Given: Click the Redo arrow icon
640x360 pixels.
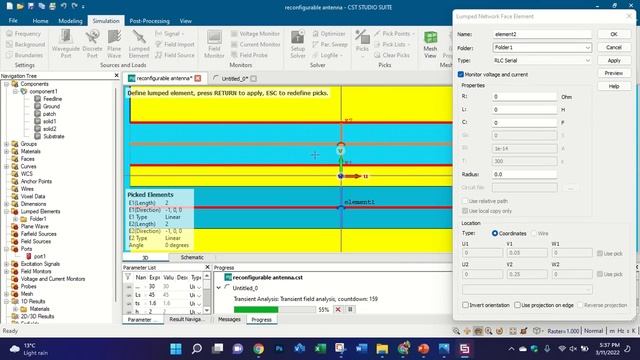Looking at the screenshot, I should pos(74,6).
